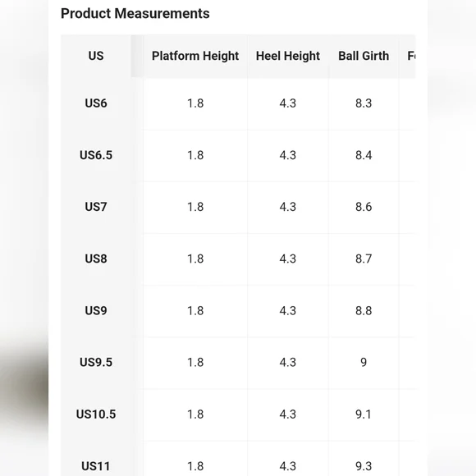This screenshot has height=476, width=476.
Task: Click the Ball Girth column header
Action: pyautogui.click(x=364, y=56)
